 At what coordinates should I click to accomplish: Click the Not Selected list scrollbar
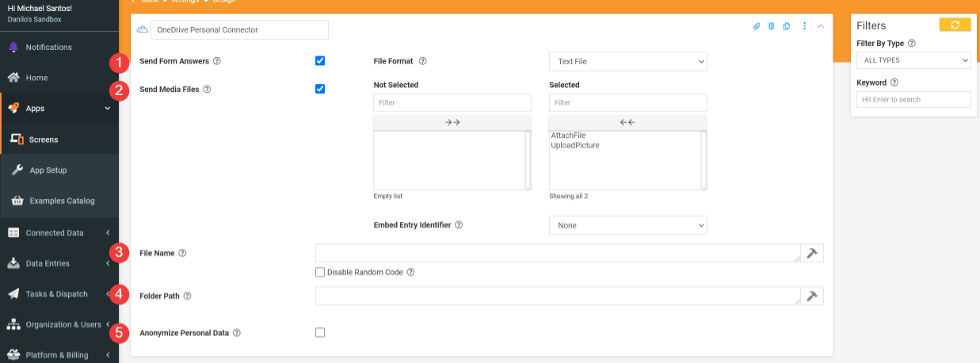[x=528, y=160]
